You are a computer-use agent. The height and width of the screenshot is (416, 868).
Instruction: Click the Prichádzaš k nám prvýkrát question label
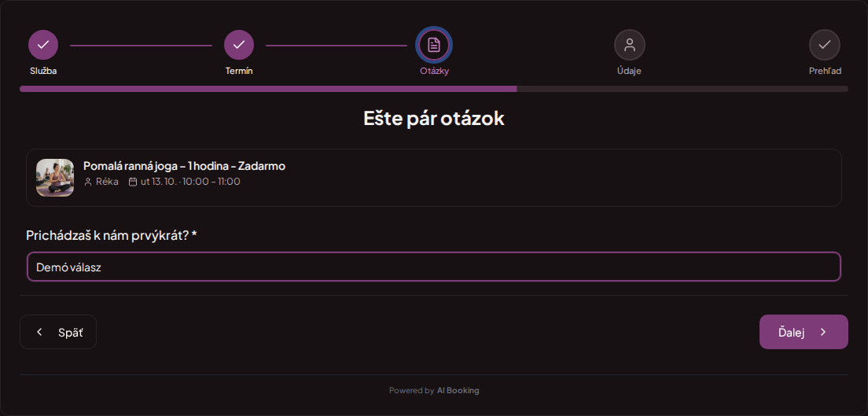(112, 235)
